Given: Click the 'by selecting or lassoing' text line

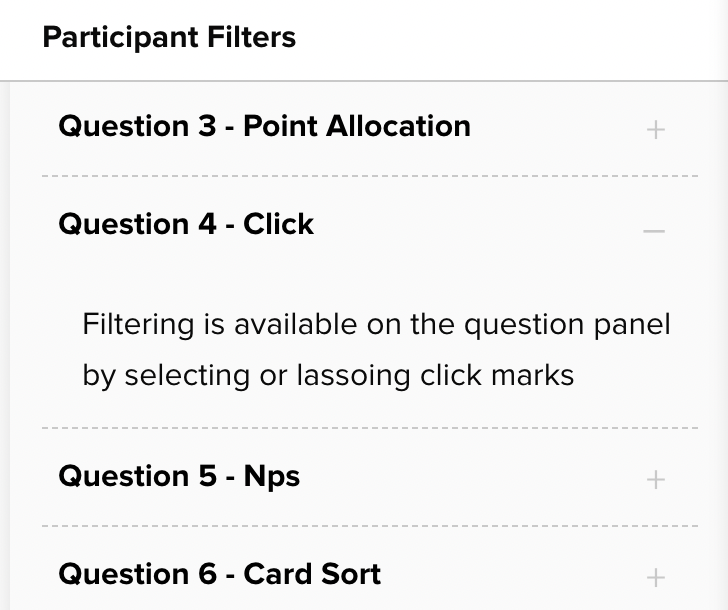Looking at the screenshot, I should pyautogui.click(x=328, y=376).
